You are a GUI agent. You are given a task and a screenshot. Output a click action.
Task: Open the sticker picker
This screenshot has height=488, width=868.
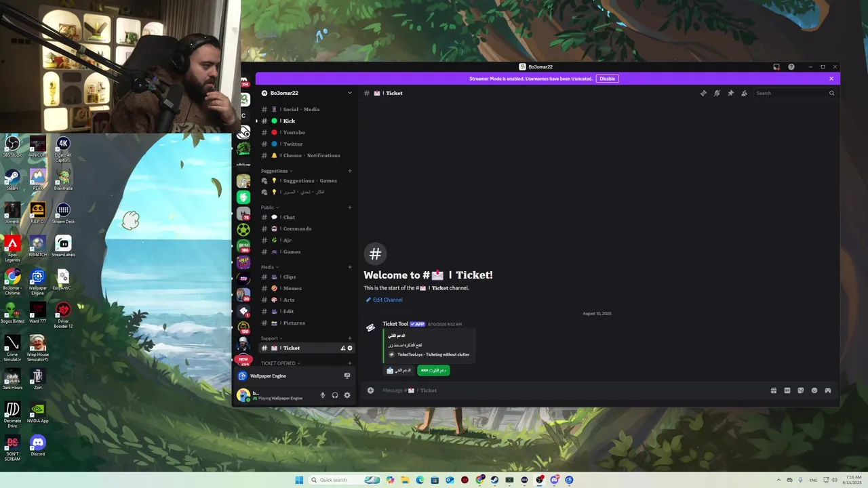click(801, 390)
